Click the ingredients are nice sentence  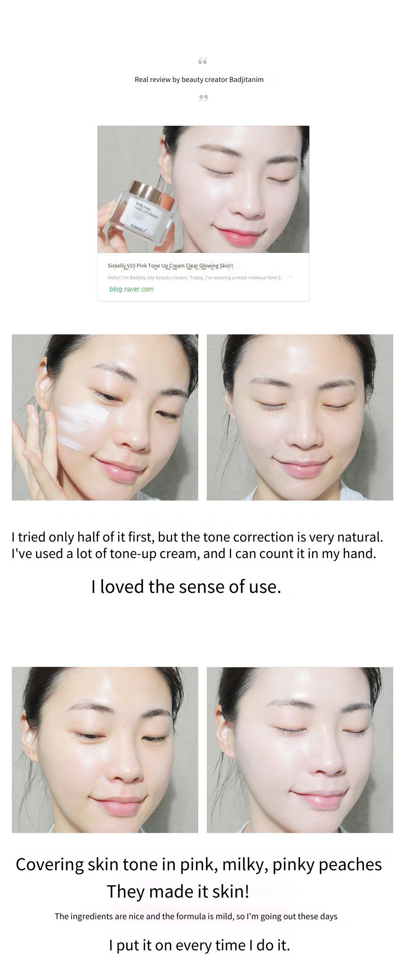[x=196, y=916]
